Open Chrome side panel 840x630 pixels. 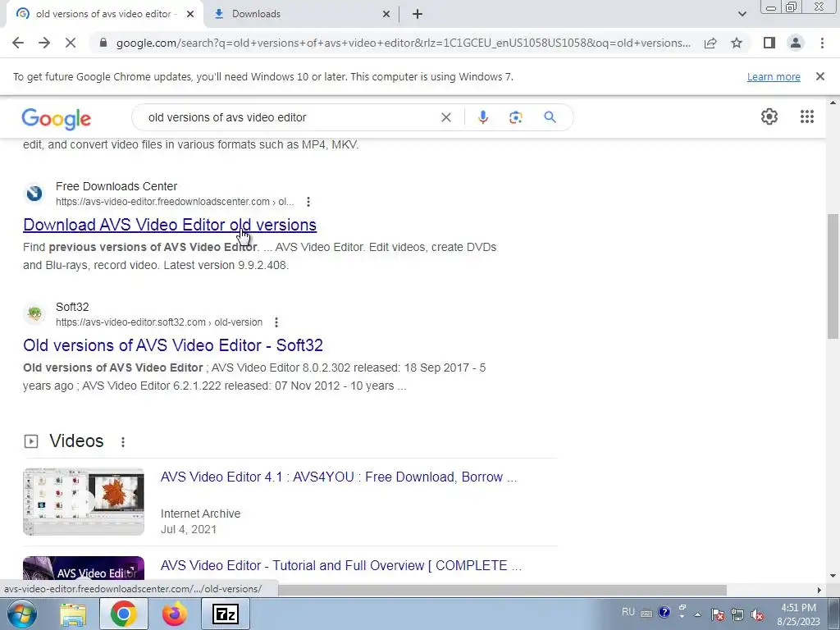(x=769, y=43)
